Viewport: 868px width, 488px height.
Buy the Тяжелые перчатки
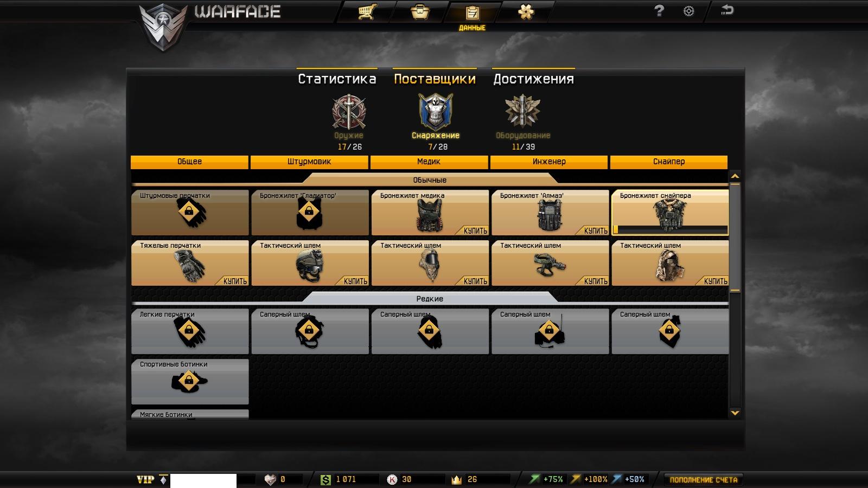(x=235, y=281)
